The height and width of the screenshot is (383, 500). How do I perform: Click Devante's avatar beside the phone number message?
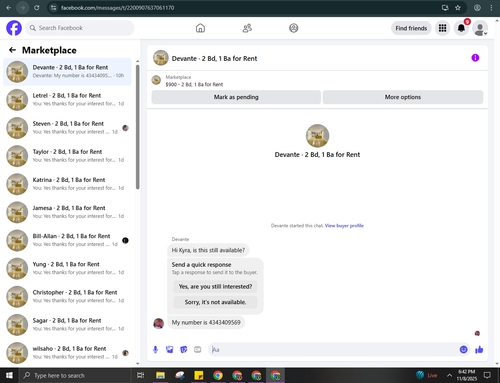[x=158, y=323]
